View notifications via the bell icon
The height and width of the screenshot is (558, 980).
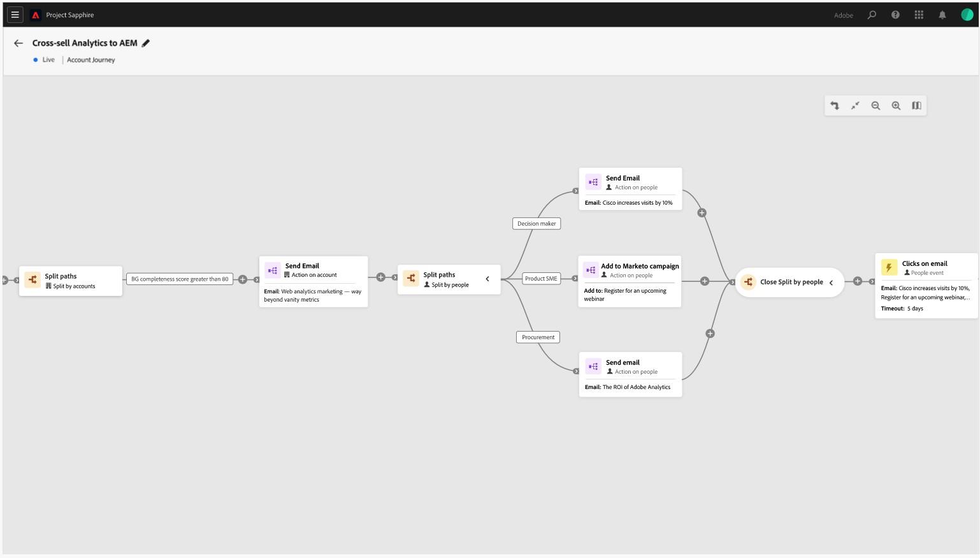pyautogui.click(x=942, y=15)
